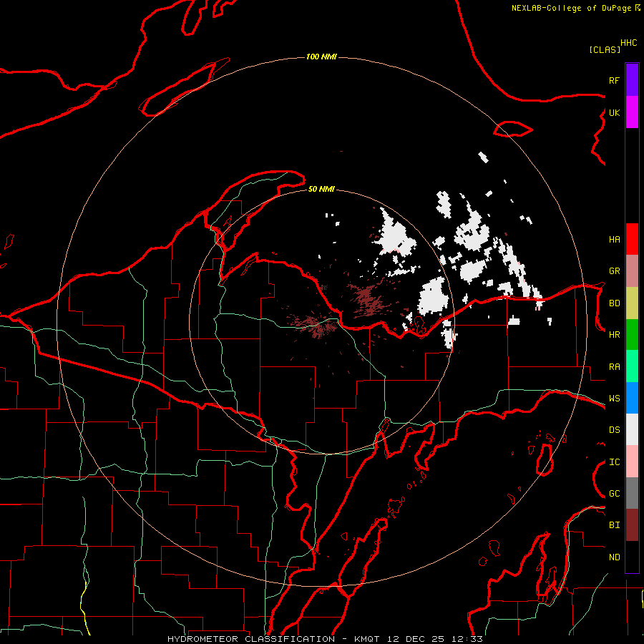Image resolution: width=644 pixels, height=644 pixels.
Task: Click the RF purple legend color swatch
Action: (x=632, y=80)
